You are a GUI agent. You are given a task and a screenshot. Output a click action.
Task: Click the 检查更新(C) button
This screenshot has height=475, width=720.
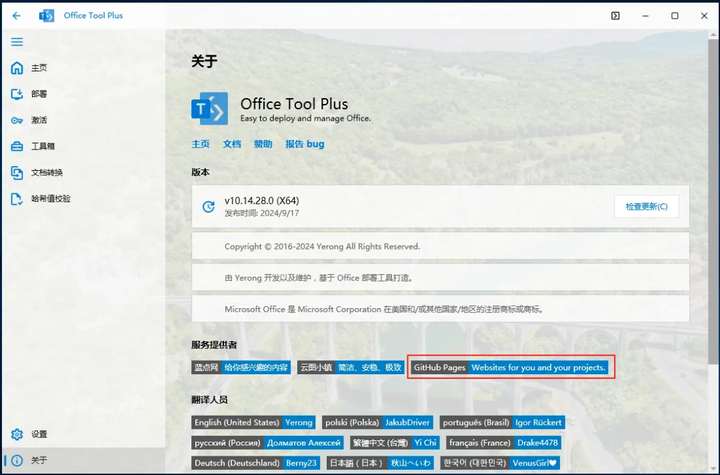pos(647,207)
